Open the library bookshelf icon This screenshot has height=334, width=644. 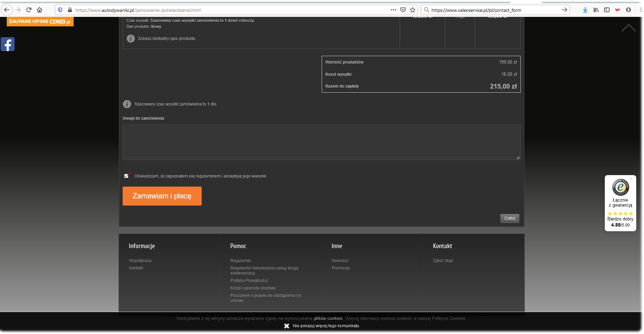pos(596,10)
